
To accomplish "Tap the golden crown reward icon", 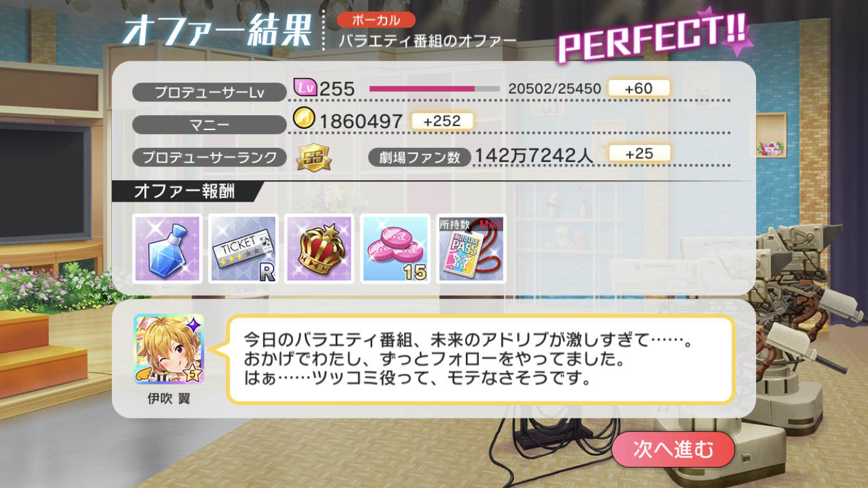I will [x=319, y=249].
